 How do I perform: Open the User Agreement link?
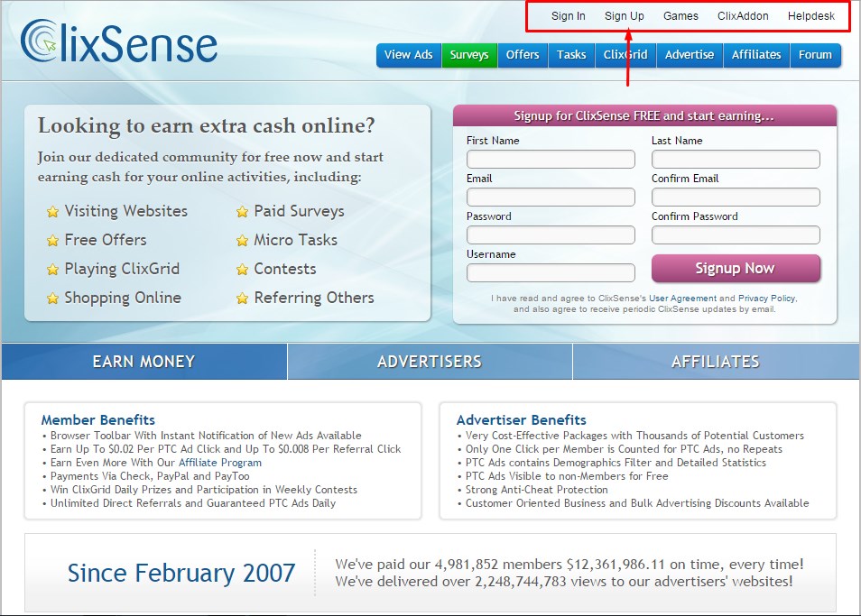682,299
